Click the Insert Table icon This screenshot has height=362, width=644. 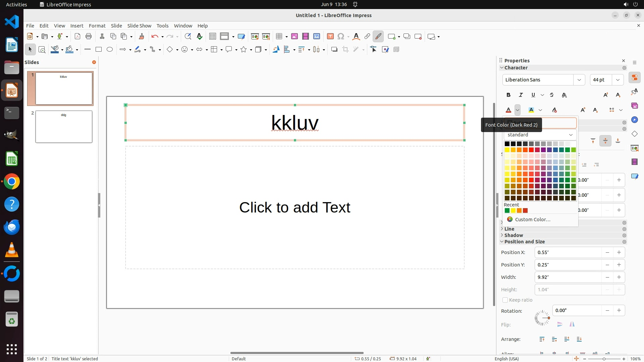[279, 37]
